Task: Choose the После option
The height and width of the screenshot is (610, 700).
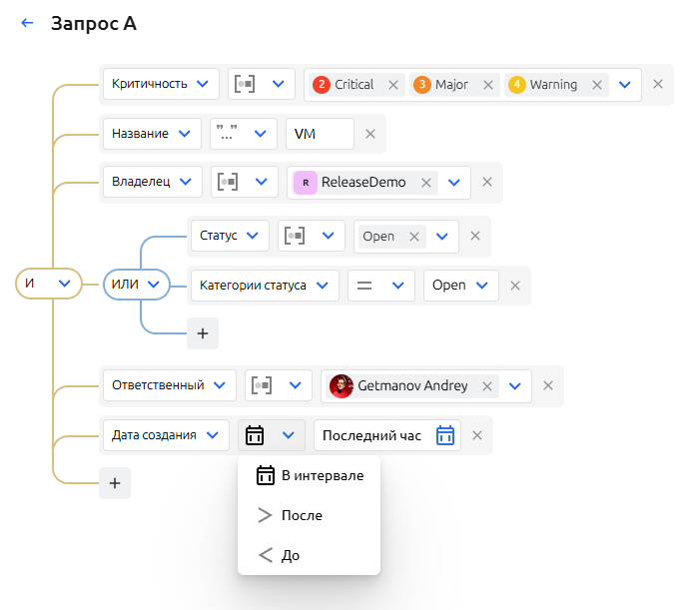Action: pyautogui.click(x=302, y=515)
